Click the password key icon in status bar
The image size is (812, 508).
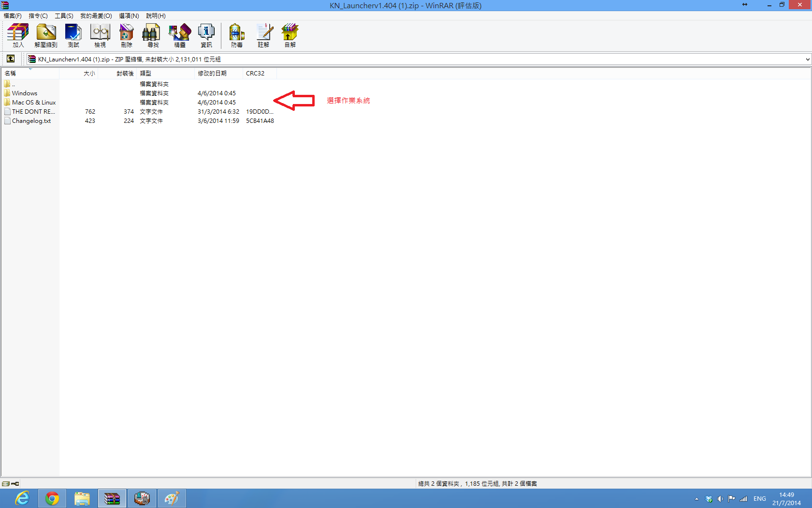(15, 484)
